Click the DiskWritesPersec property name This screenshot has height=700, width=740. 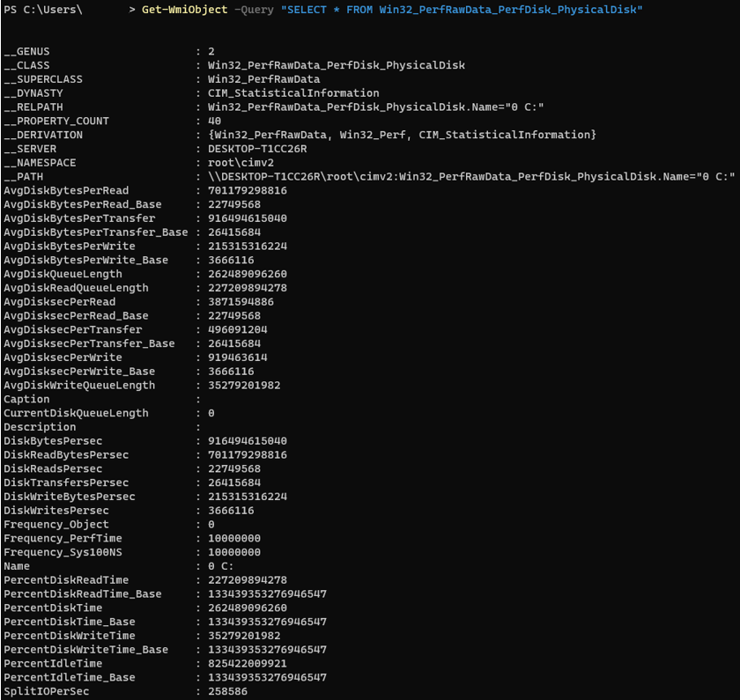click(x=56, y=511)
